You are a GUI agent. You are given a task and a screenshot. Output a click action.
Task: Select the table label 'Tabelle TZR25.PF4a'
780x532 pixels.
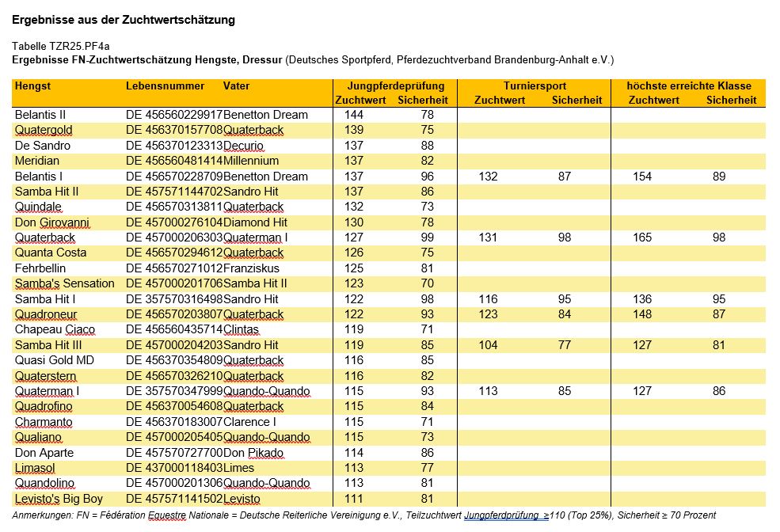point(61,46)
